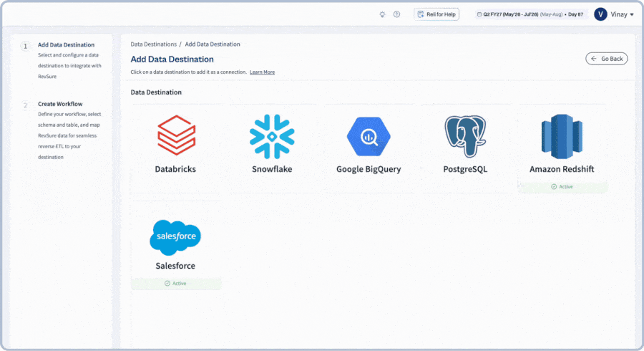Select the Databricks destination logo

(176, 135)
